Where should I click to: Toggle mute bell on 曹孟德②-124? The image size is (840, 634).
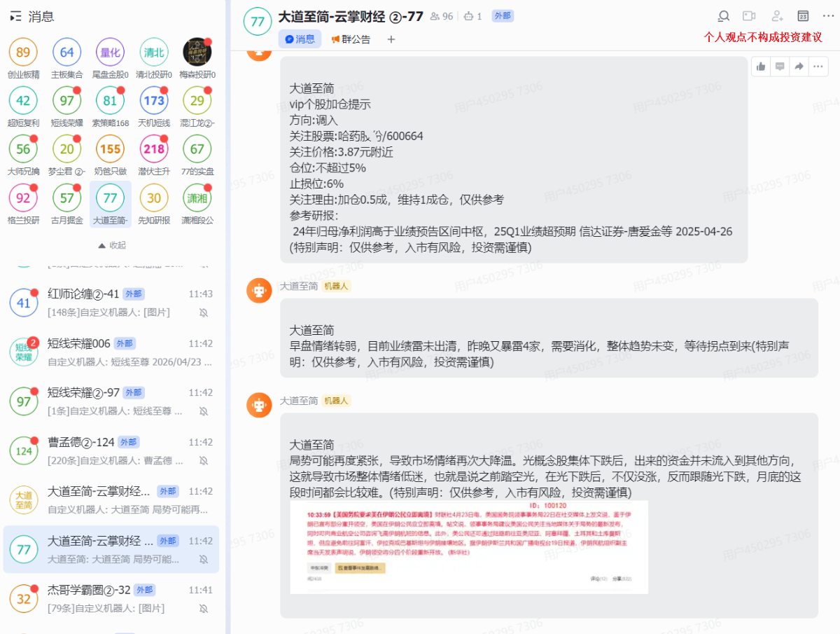(204, 461)
